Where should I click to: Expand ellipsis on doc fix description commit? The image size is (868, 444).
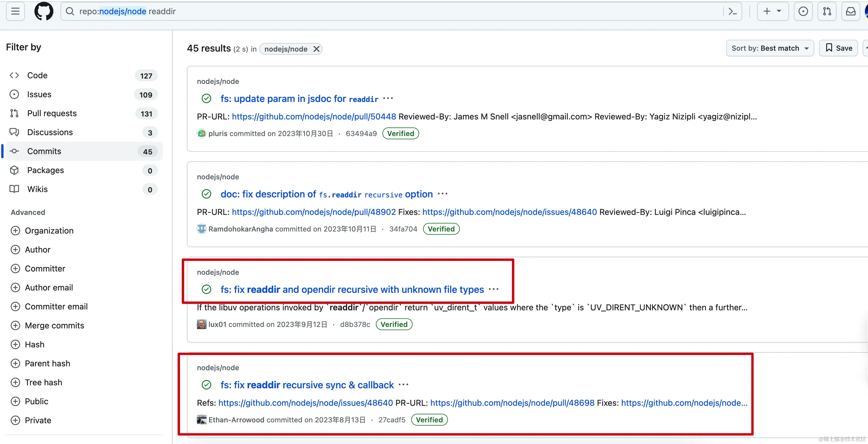[442, 194]
